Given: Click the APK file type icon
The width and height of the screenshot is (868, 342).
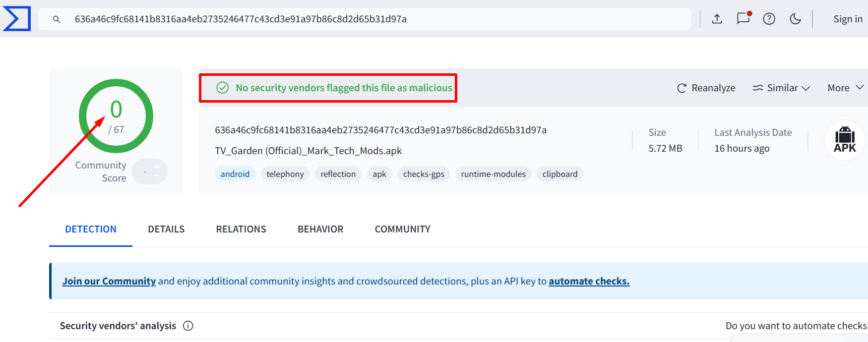Looking at the screenshot, I should pos(845,140).
